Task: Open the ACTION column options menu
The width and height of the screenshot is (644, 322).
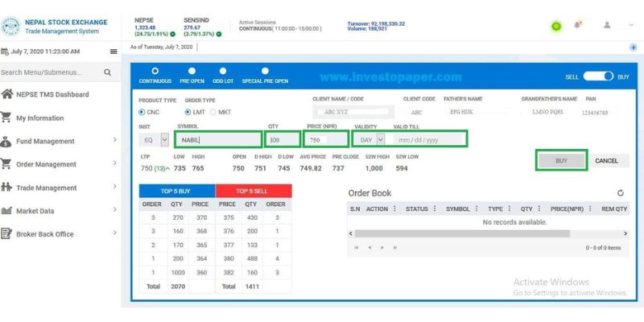Action: [394, 208]
